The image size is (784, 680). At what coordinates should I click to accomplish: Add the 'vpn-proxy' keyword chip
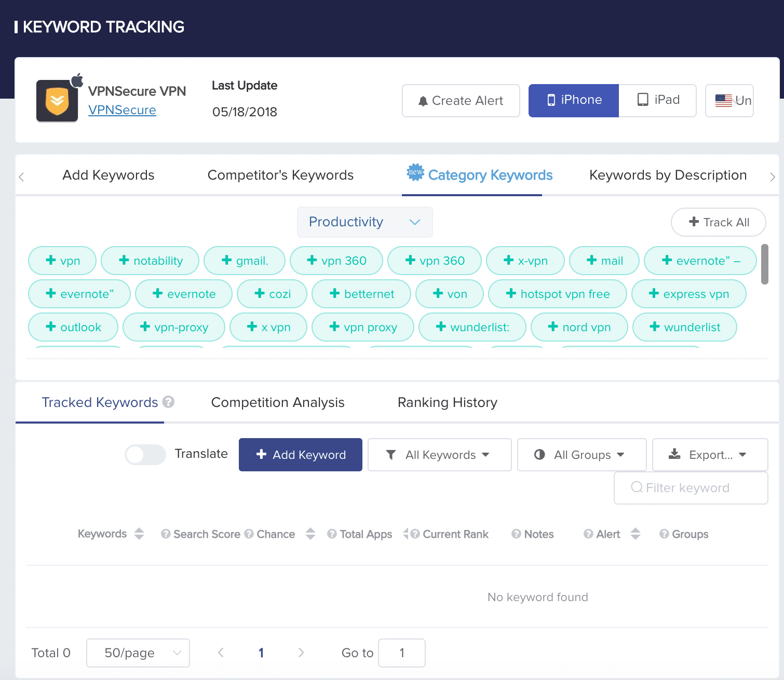[174, 327]
